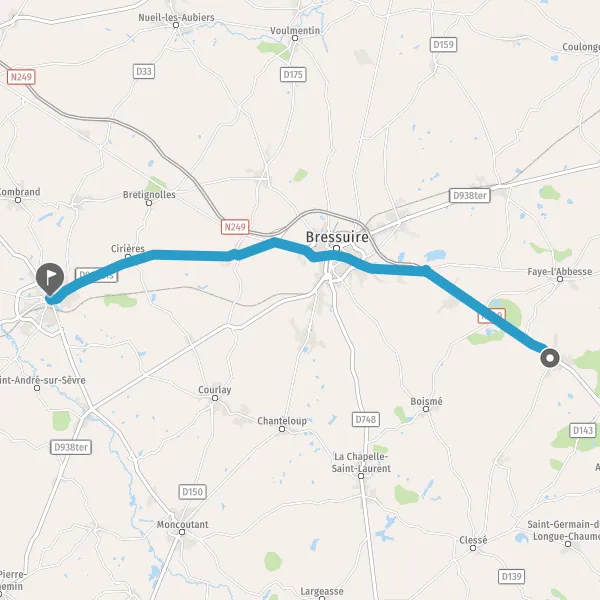The height and width of the screenshot is (600, 600).
Task: Click the N249 road shield at top left
Action: 21,77
